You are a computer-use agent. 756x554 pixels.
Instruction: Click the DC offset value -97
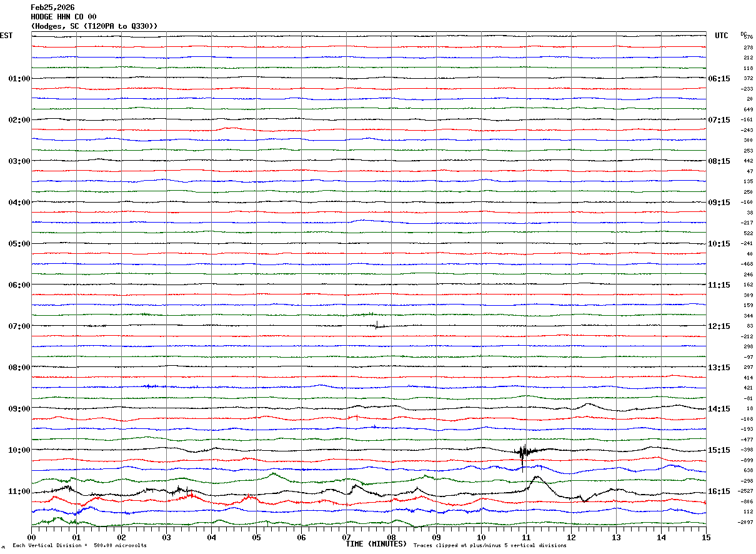click(x=749, y=357)
